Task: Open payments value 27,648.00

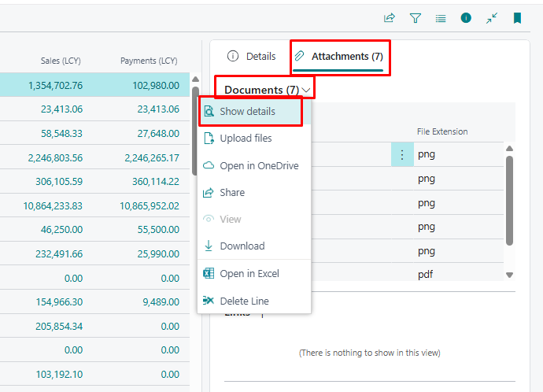Action: pos(158,133)
